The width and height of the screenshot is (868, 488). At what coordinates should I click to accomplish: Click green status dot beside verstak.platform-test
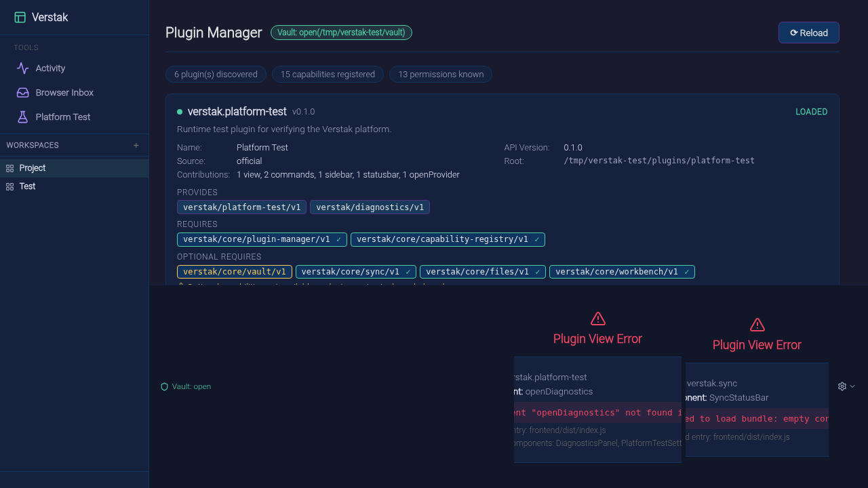(x=180, y=112)
